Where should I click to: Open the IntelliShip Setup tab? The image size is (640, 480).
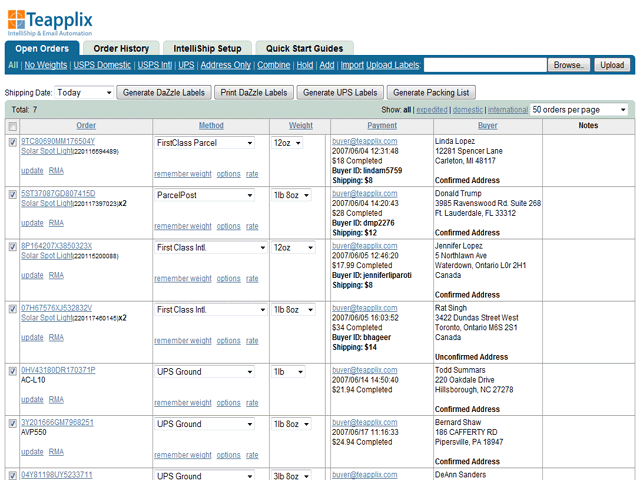(209, 48)
